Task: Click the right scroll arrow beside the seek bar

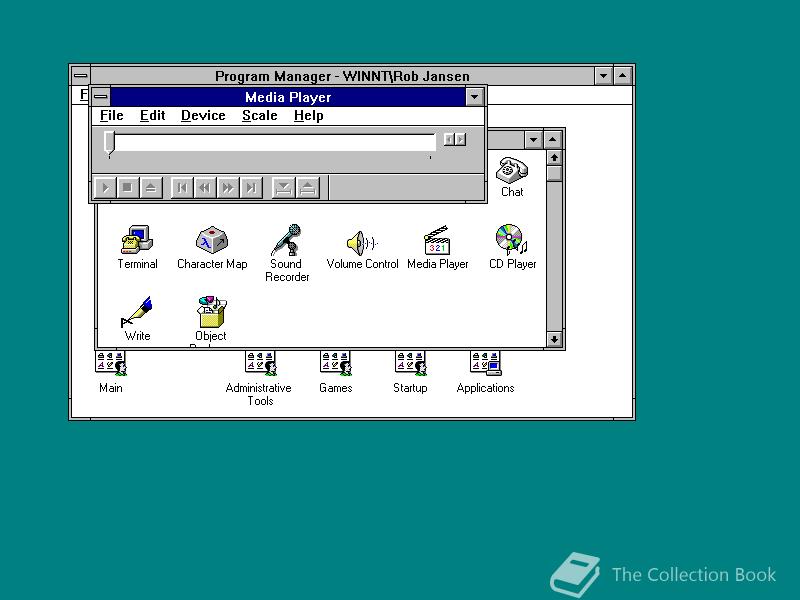Action: pyautogui.click(x=460, y=139)
